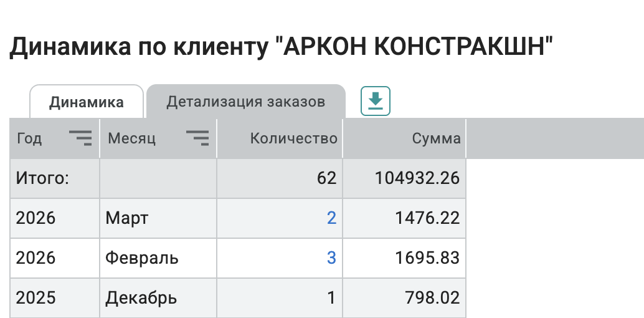
Task: Select the 2025 year cell
Action: pyautogui.click(x=36, y=298)
